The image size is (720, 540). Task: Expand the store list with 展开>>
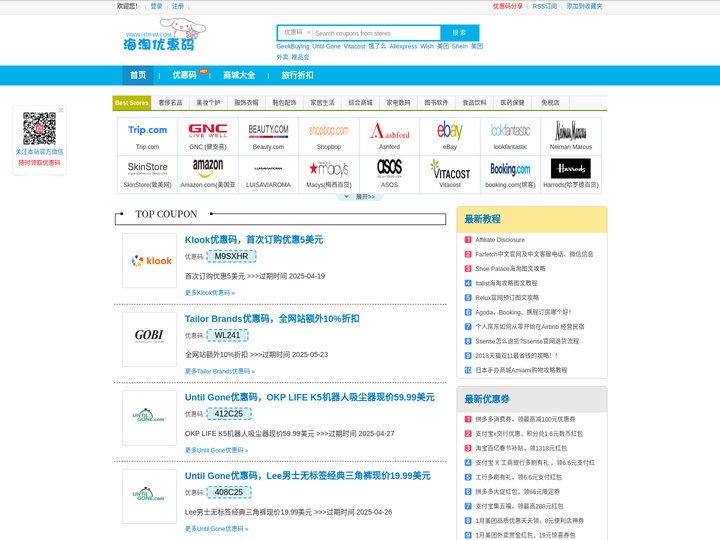click(x=361, y=197)
